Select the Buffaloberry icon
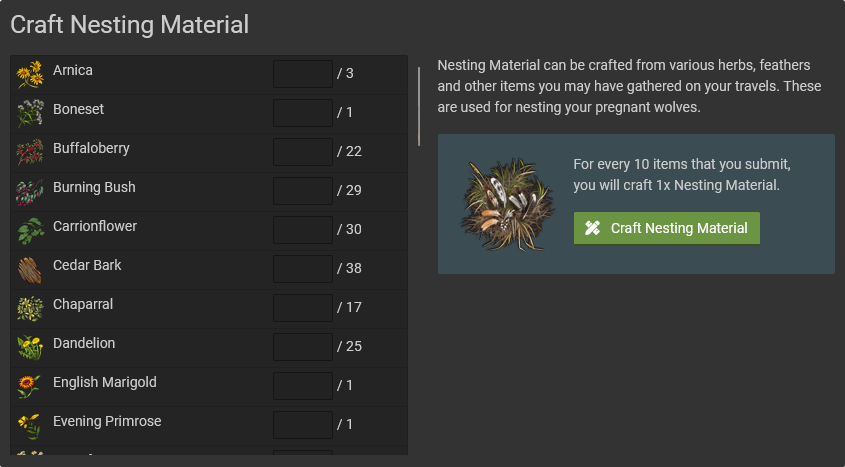This screenshot has height=467, width=845. tap(31, 152)
